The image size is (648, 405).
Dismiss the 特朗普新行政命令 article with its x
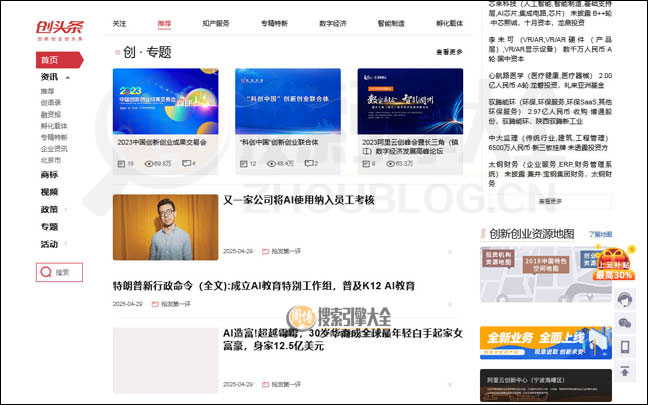click(x=450, y=304)
